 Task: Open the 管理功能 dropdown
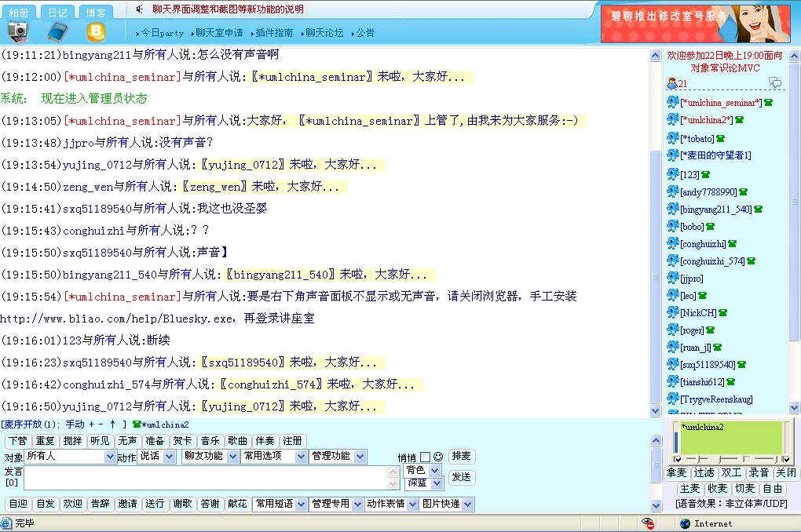click(337, 457)
